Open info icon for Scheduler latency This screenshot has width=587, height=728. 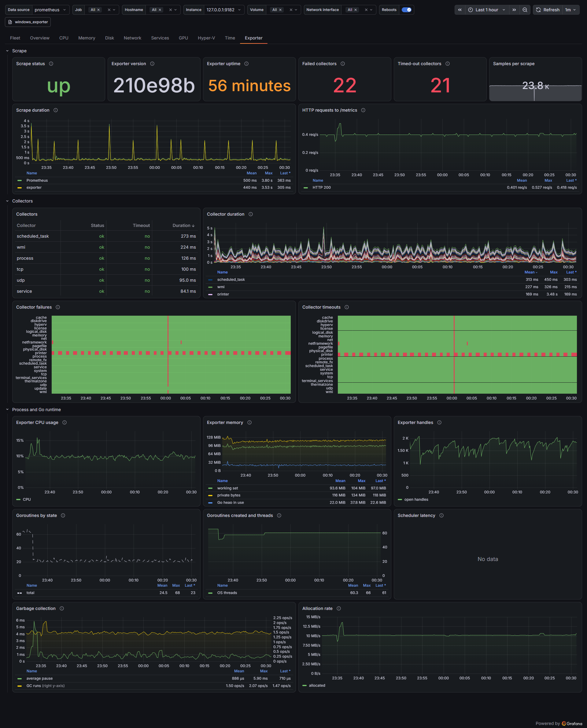coord(441,515)
